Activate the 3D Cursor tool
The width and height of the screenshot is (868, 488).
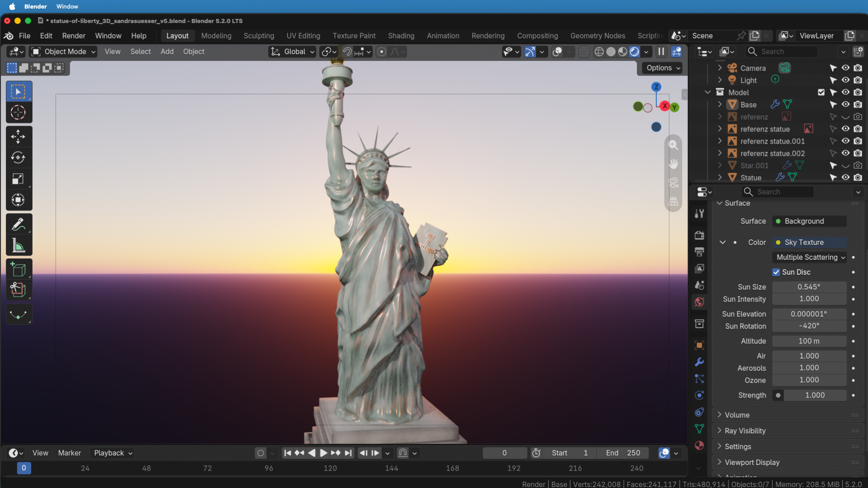click(x=19, y=113)
